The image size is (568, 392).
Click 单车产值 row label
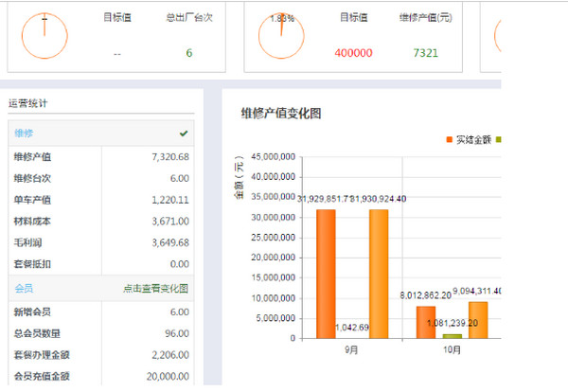pyautogui.click(x=32, y=200)
